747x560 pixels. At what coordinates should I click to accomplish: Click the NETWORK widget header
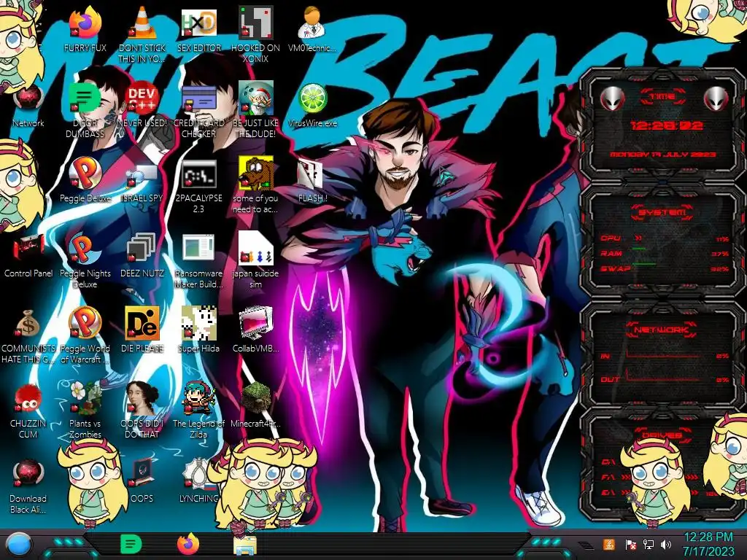click(x=661, y=329)
